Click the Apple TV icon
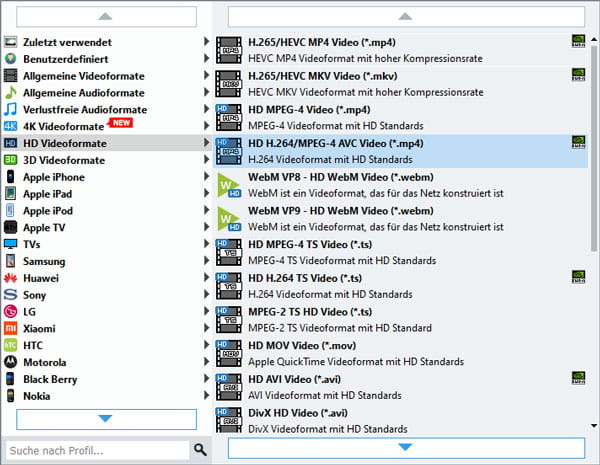 tap(11, 227)
